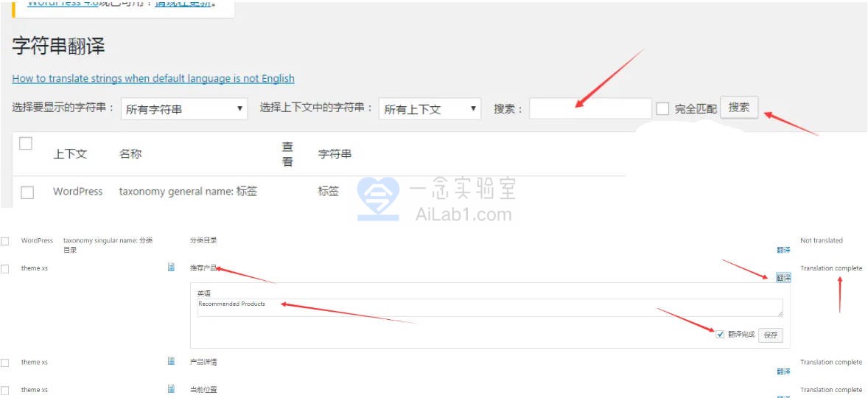Click 翻译 link for 分类目录 row
The width and height of the screenshot is (868, 398).
coord(783,250)
